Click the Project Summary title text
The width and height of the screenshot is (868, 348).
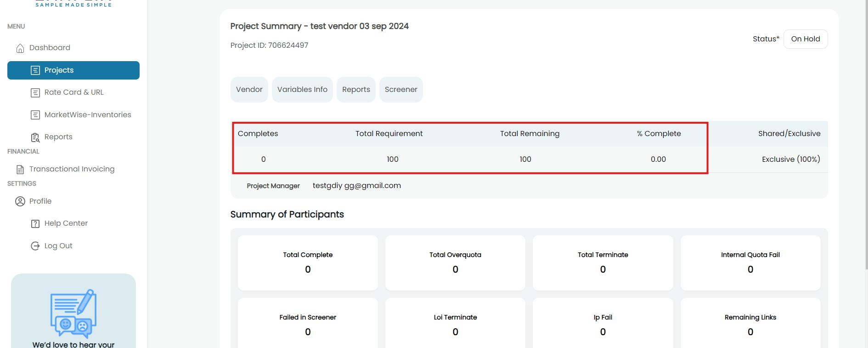pos(319,26)
